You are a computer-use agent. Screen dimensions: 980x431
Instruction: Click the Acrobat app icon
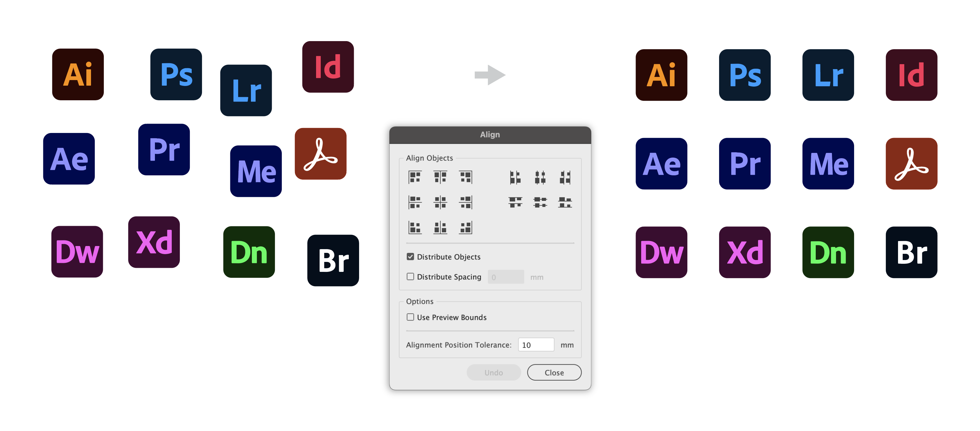point(319,159)
